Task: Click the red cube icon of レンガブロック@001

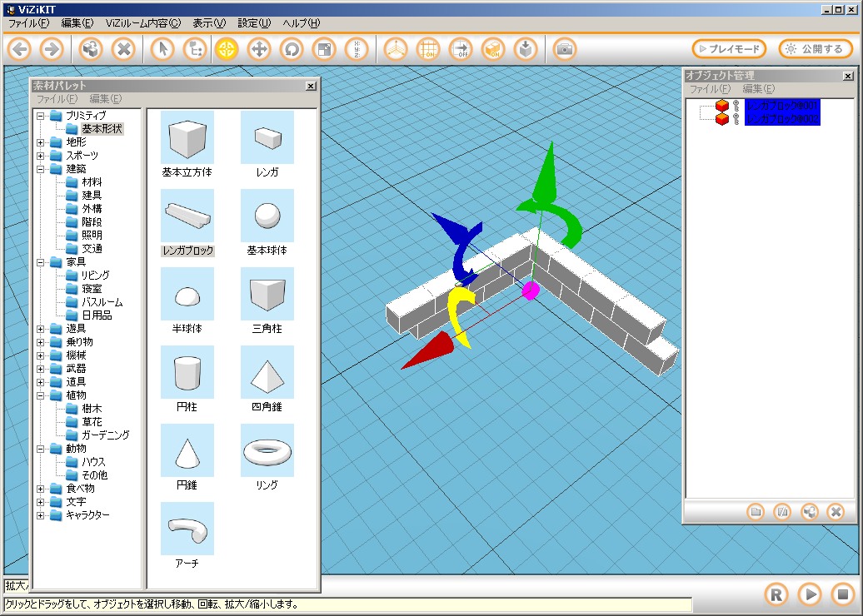Action: [722, 105]
